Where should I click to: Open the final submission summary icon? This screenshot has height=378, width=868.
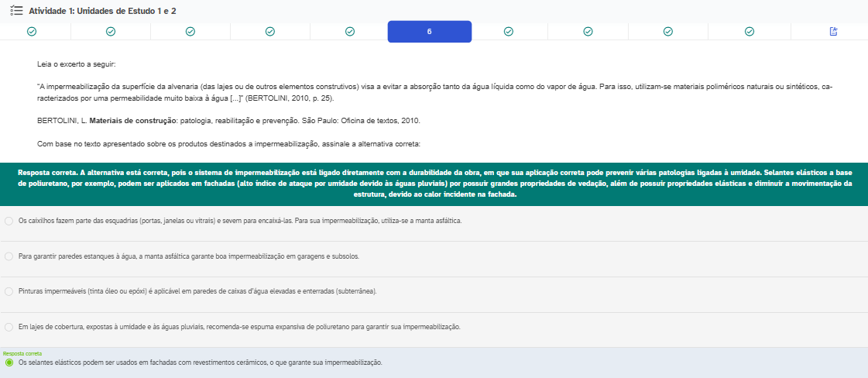click(x=834, y=32)
